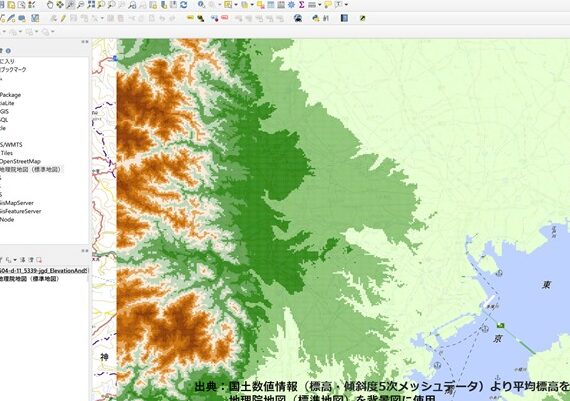Click the New Map View icon

153,5
